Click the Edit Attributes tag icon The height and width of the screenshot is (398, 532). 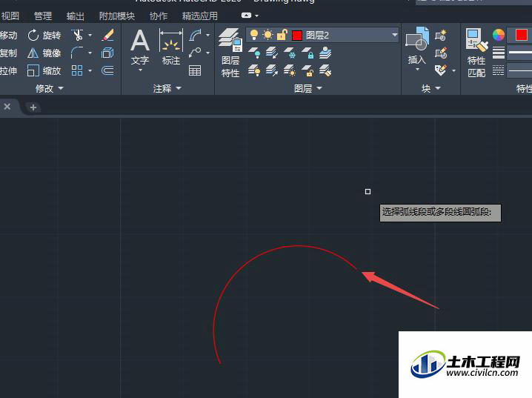coord(441,70)
